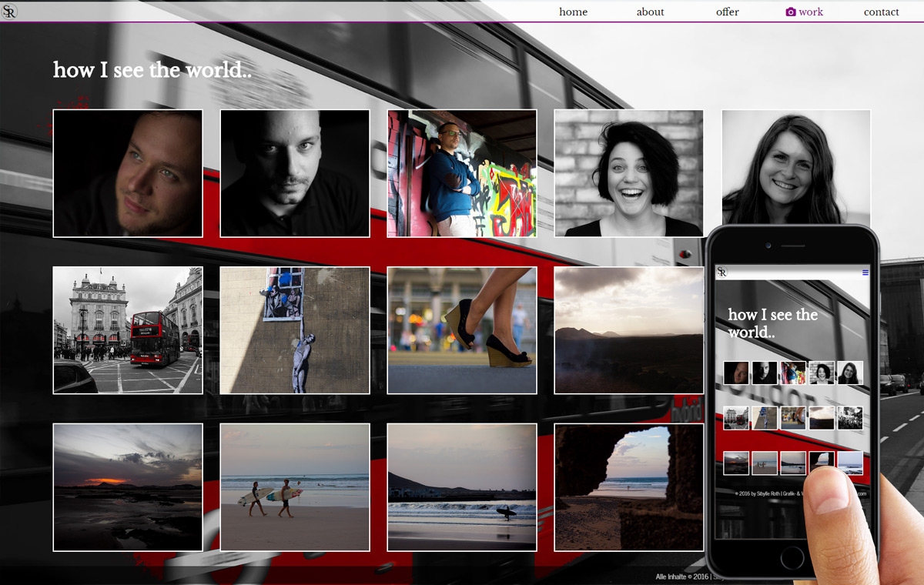
Task: Open the London red bus street photo
Action: point(128,330)
